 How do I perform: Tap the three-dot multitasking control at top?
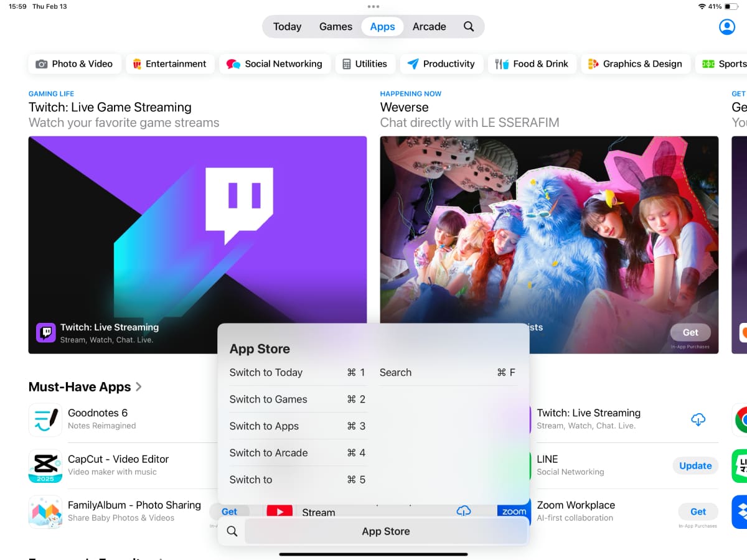374,6
